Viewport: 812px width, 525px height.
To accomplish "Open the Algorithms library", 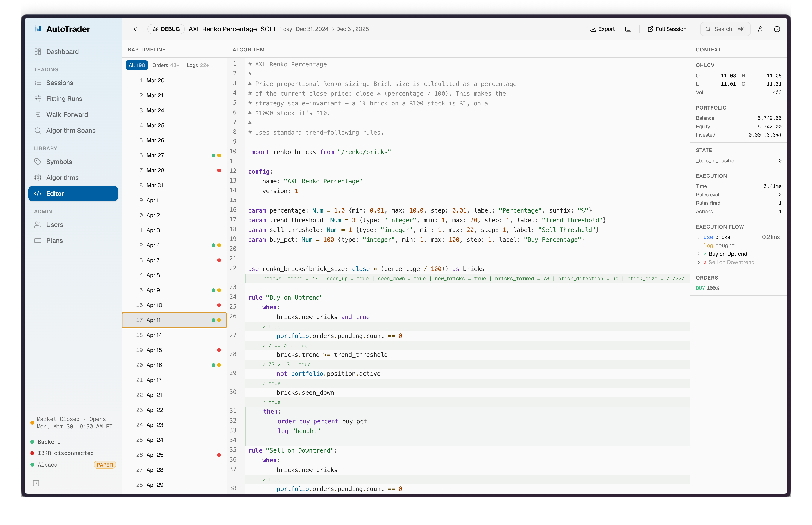I will (62, 177).
